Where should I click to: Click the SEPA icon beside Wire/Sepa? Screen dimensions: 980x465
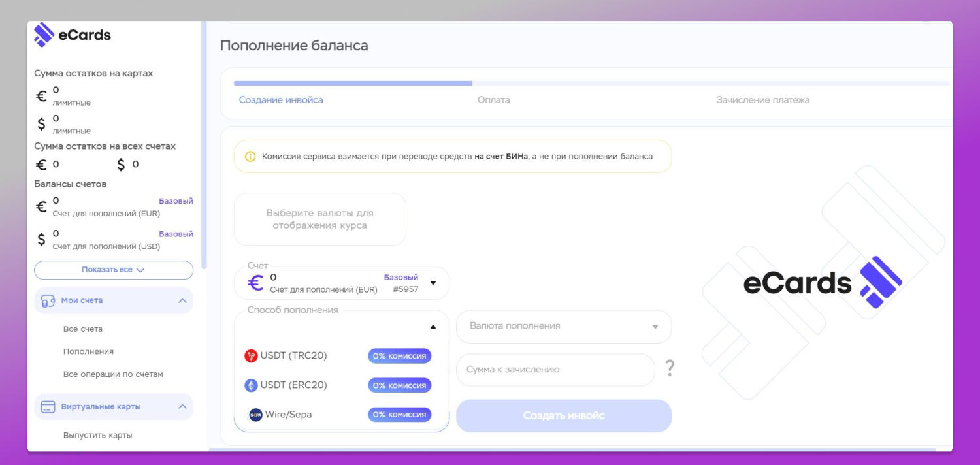[x=255, y=415]
